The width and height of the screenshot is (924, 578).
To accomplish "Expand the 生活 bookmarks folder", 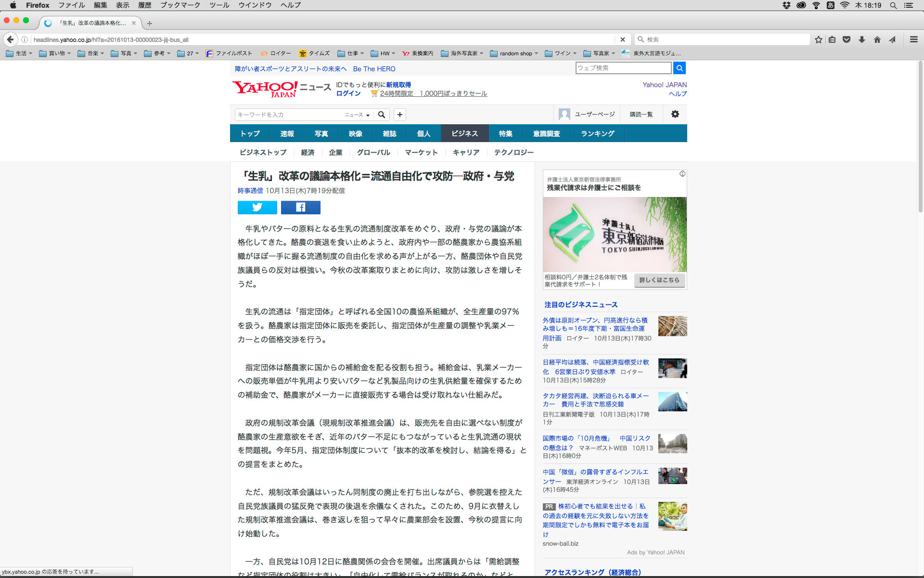I will click(19, 53).
